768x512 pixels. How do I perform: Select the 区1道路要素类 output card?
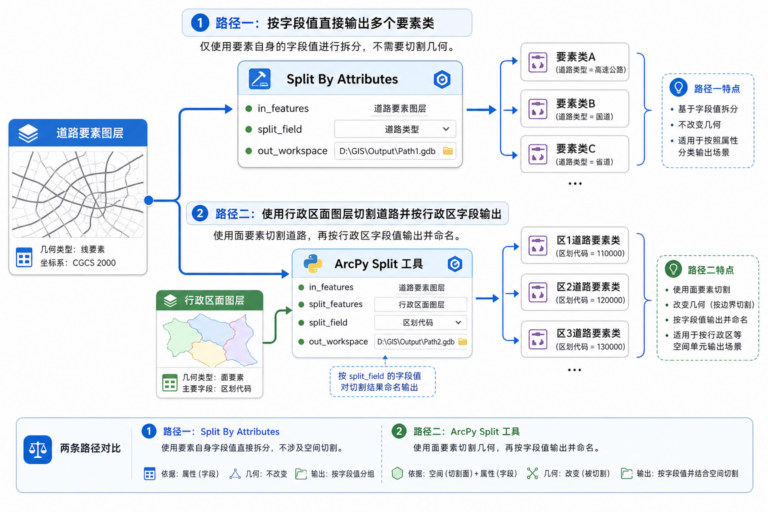tap(575, 246)
